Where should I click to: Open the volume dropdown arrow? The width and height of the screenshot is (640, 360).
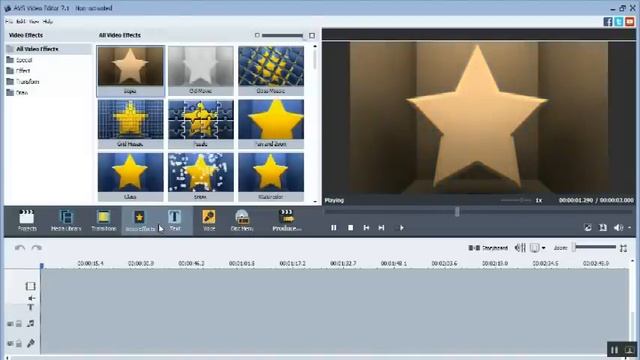630,228
